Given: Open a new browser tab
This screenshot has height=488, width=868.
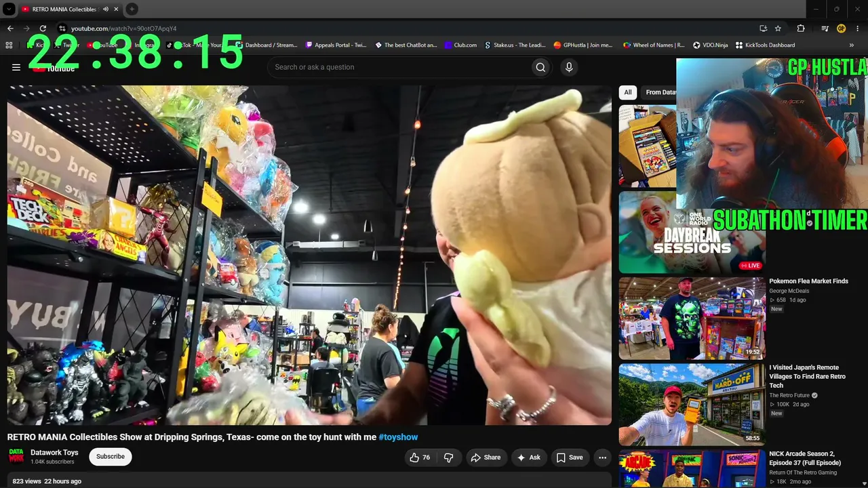Looking at the screenshot, I should [x=132, y=9].
